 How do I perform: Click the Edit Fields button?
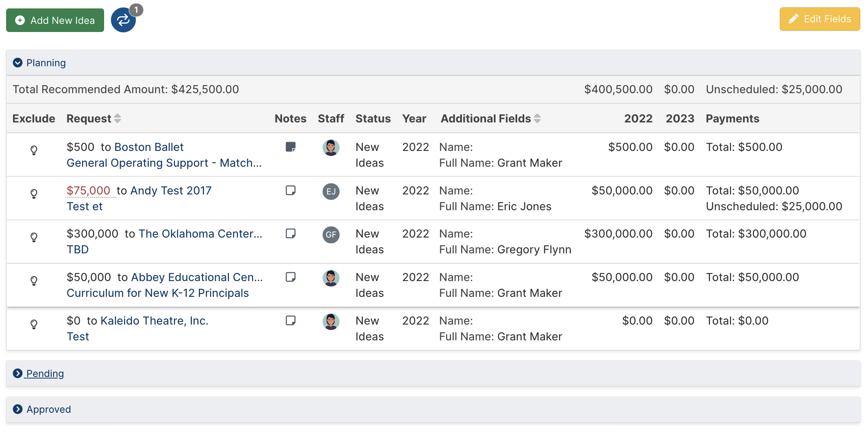click(820, 19)
